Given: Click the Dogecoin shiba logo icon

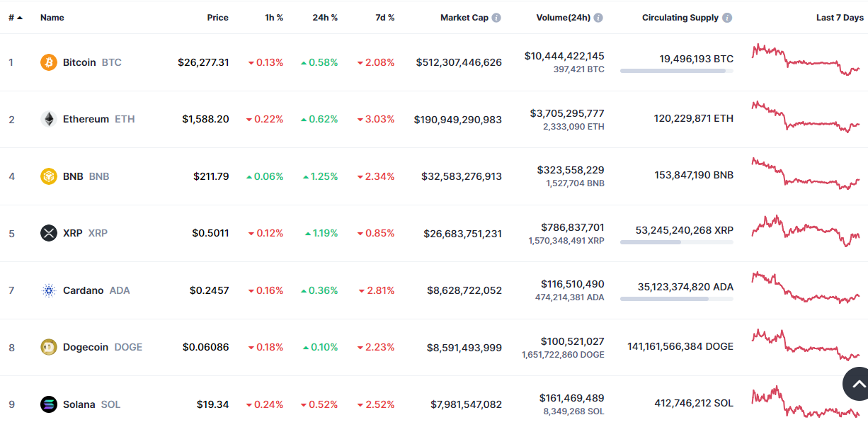Looking at the screenshot, I should click(x=49, y=347).
